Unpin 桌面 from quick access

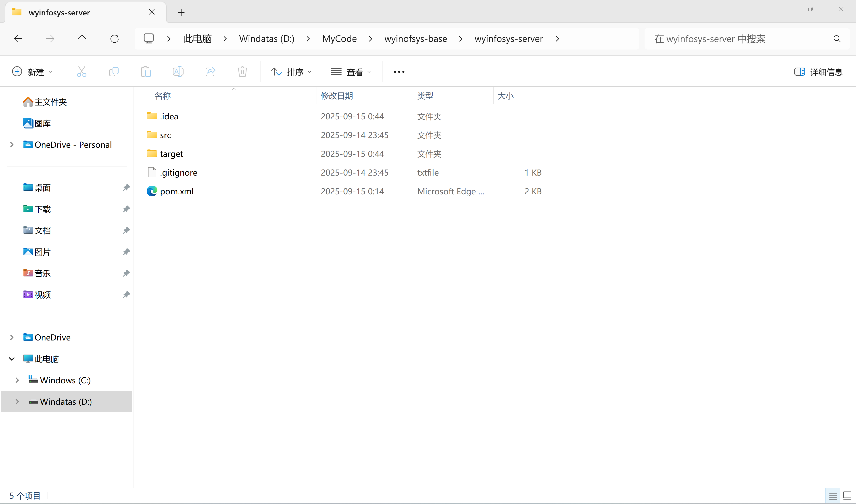126,187
